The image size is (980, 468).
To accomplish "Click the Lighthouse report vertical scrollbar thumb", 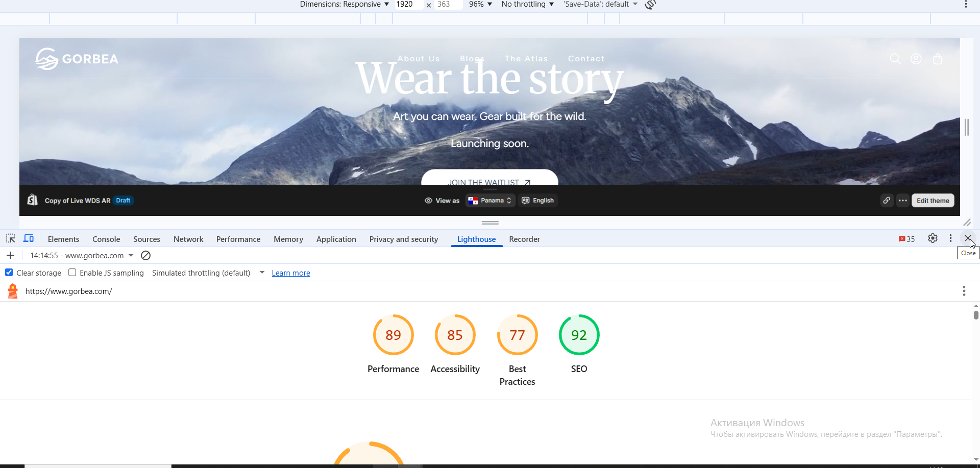I will point(976,315).
